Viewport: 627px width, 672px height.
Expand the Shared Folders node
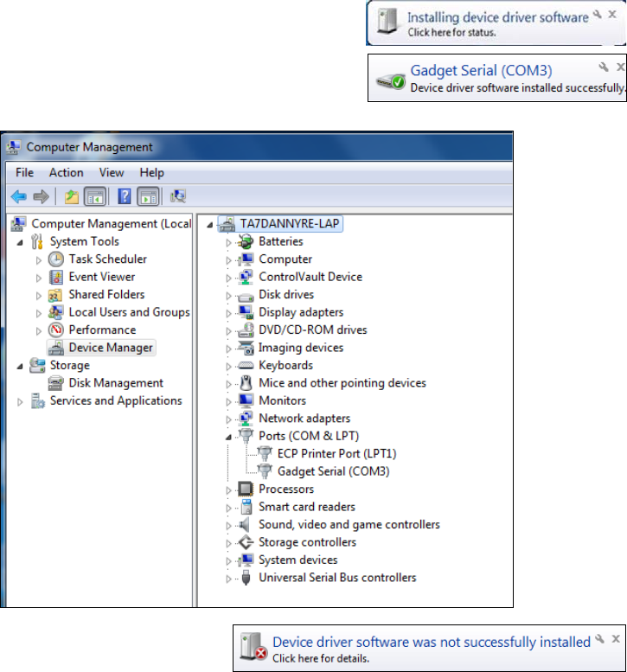pyautogui.click(x=39, y=296)
